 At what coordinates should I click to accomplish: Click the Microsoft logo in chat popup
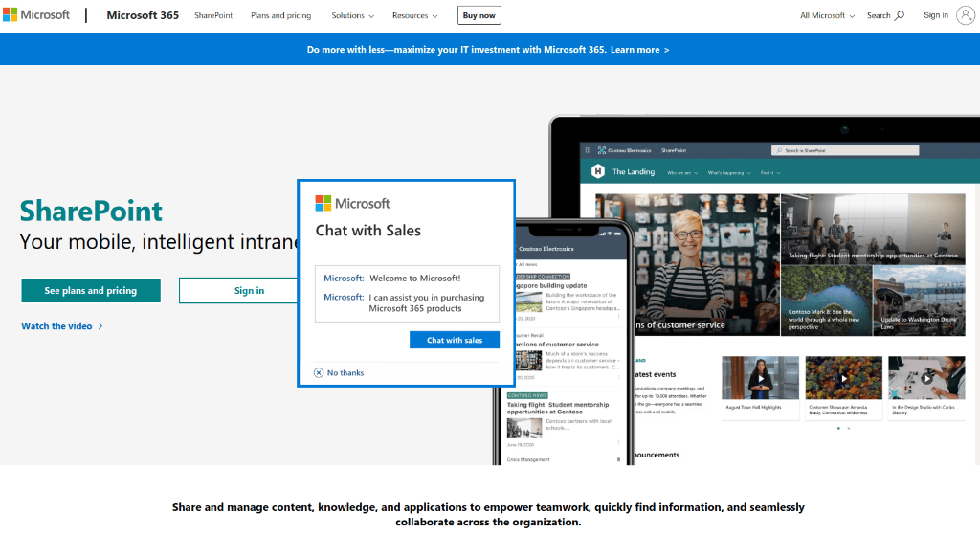coord(352,203)
